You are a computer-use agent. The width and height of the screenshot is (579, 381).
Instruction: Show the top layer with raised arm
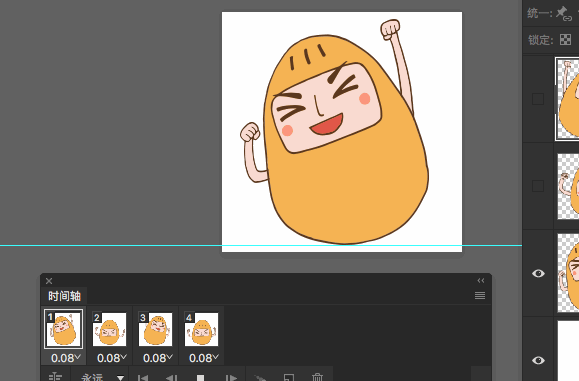point(538,99)
